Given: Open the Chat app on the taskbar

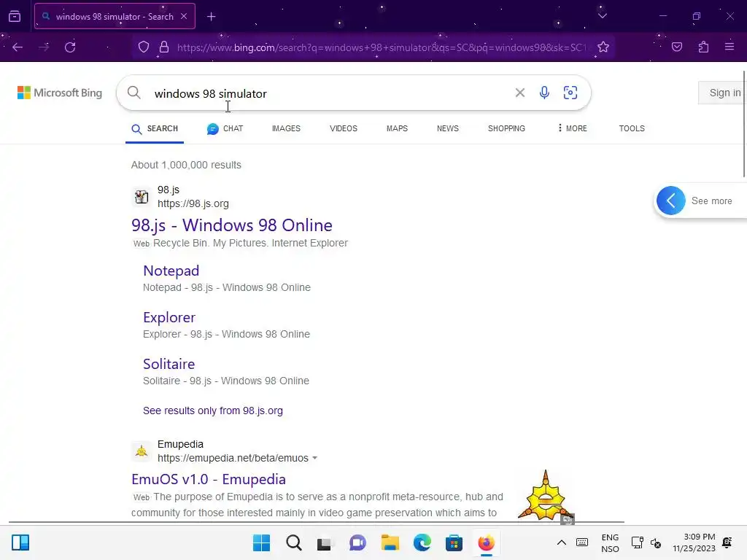Looking at the screenshot, I should tap(357, 542).
